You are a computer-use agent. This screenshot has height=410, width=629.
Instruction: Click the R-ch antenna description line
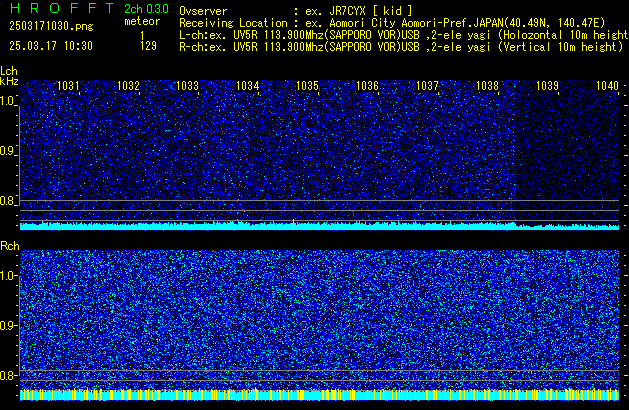pos(401,47)
